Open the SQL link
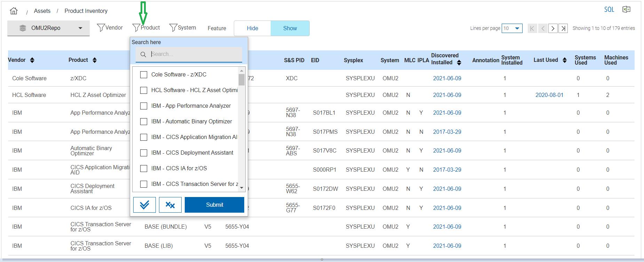Screen dimensions: 644x262 pos(609,9)
